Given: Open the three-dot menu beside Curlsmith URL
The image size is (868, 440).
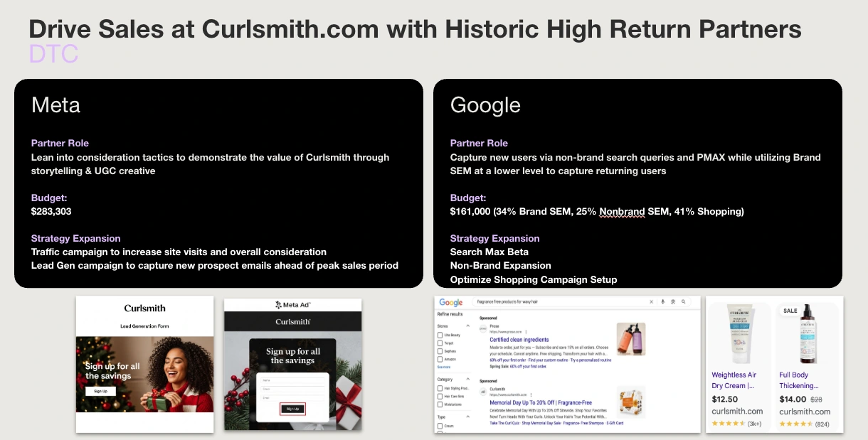Looking at the screenshot, I should pos(531,395).
